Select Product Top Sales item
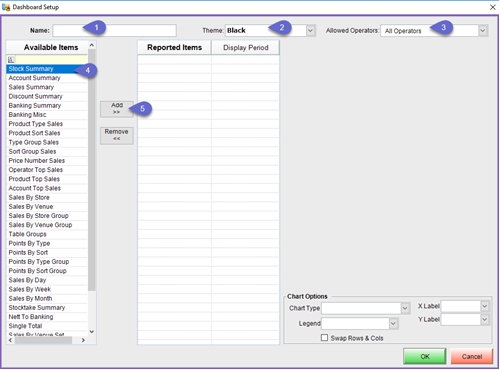Viewport: 500px width, 370px height. pos(47,179)
